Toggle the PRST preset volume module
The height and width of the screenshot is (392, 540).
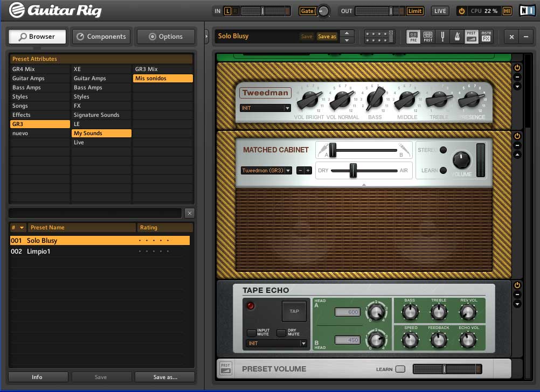(472, 37)
